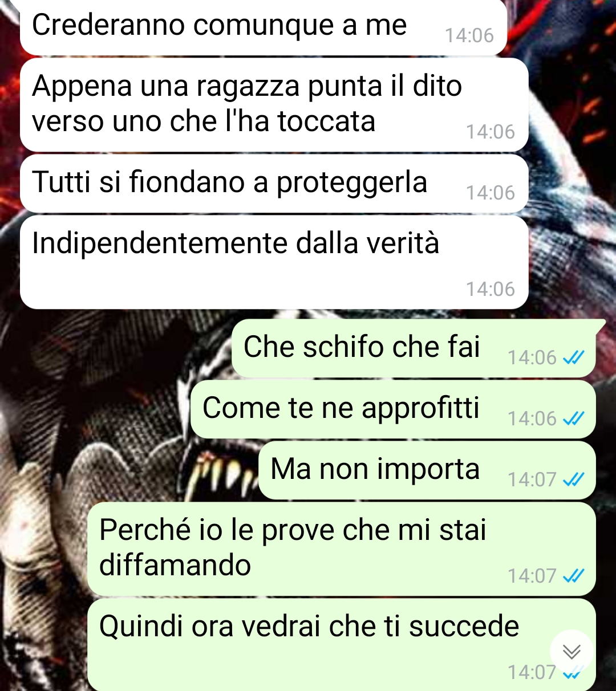Tap the 'Tutti si fiondano a proteggerla' bubble
Viewport: 616px width, 691px height.
point(274,184)
